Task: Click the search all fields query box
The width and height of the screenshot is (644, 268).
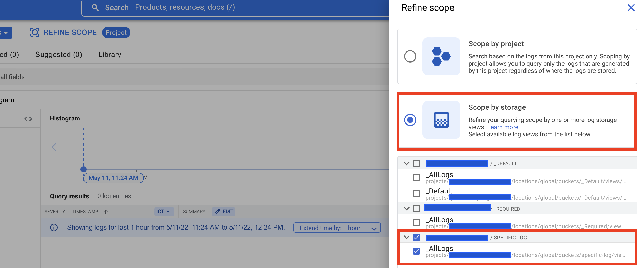Action: [194, 77]
